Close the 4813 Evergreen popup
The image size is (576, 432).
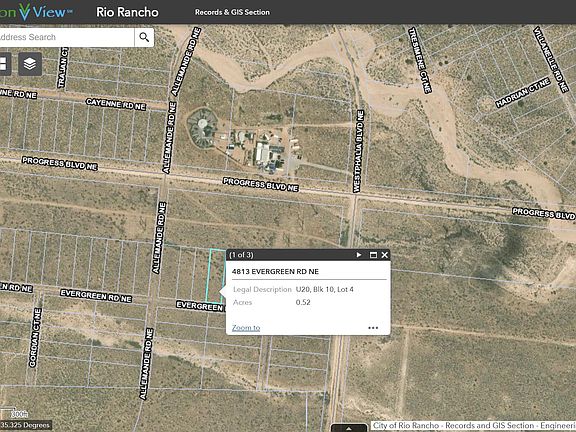[x=384, y=255]
